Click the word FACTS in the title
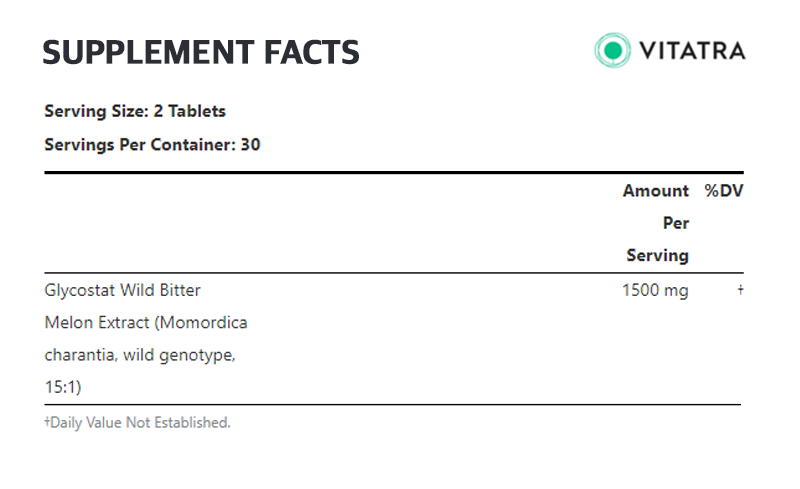Viewport: 800px width, 489px height. point(312,53)
